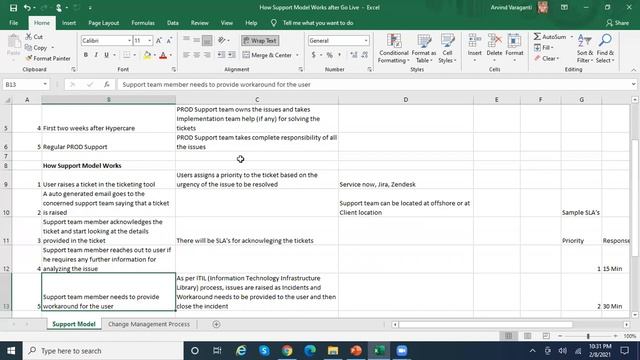640x360 pixels.
Task: Open the Fill Color dropdown arrow
Action: pos(155,55)
